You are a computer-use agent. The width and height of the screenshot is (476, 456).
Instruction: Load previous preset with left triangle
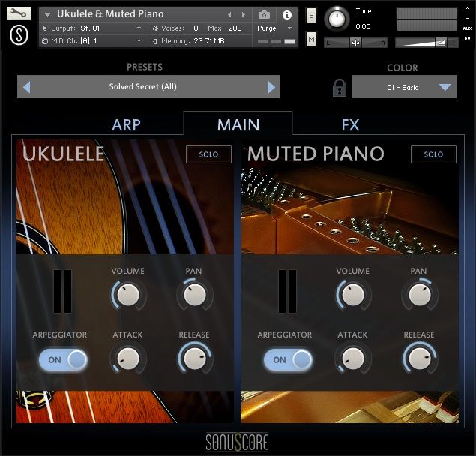[27, 87]
